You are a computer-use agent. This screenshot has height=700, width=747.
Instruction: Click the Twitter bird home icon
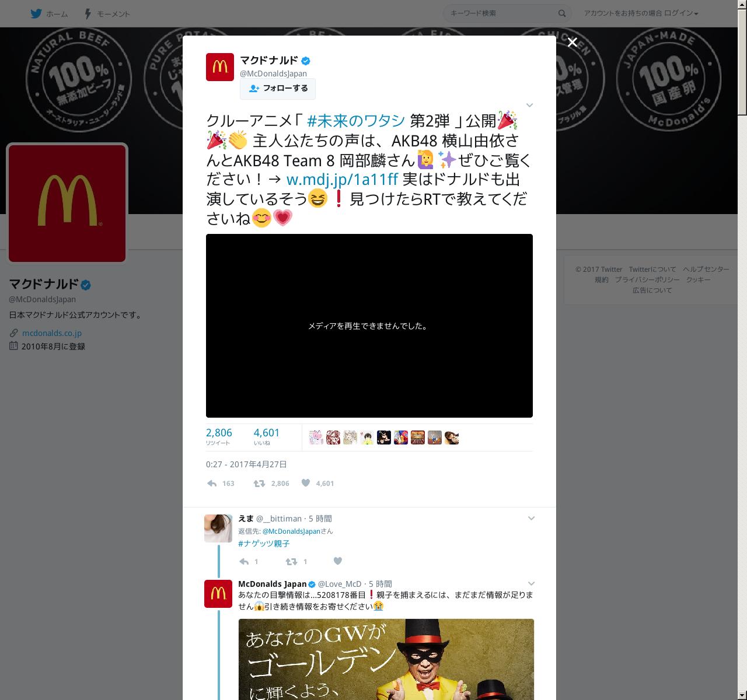coord(37,13)
